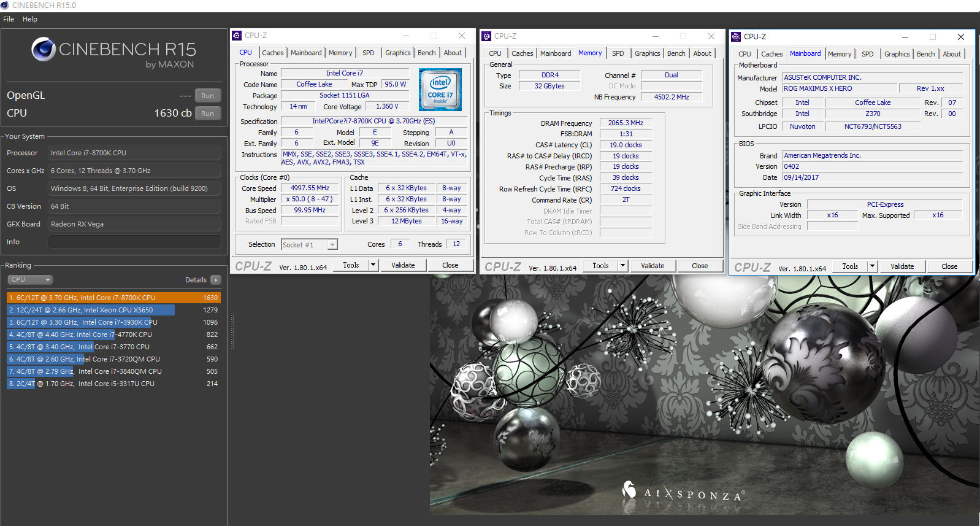This screenshot has height=526, width=980.
Task: Click the panel splitter grip handle
Action: 232,331
